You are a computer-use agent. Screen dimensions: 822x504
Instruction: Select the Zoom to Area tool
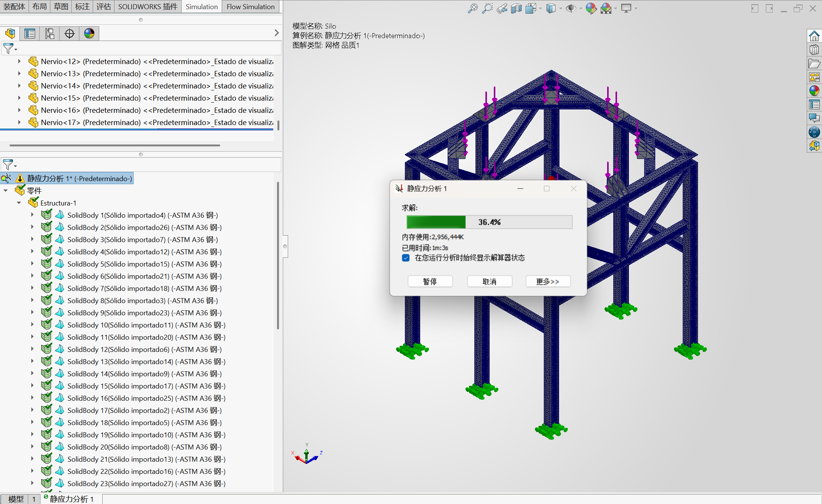(487, 8)
